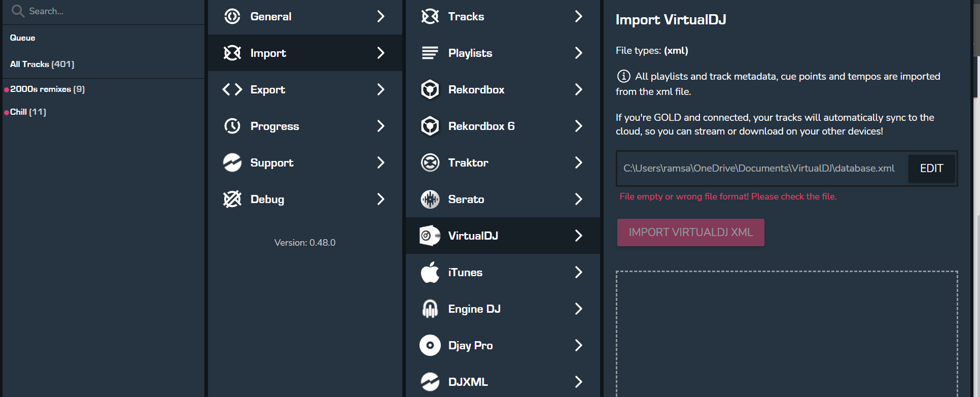Expand the Rekordbox chevron arrow
This screenshot has width=980, height=397.
coord(579,89)
